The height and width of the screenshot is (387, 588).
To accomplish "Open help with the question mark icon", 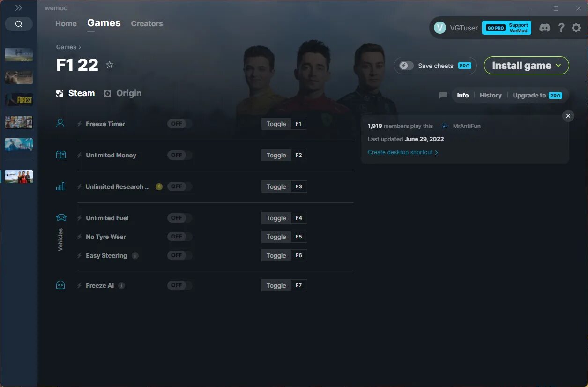I will coord(561,28).
